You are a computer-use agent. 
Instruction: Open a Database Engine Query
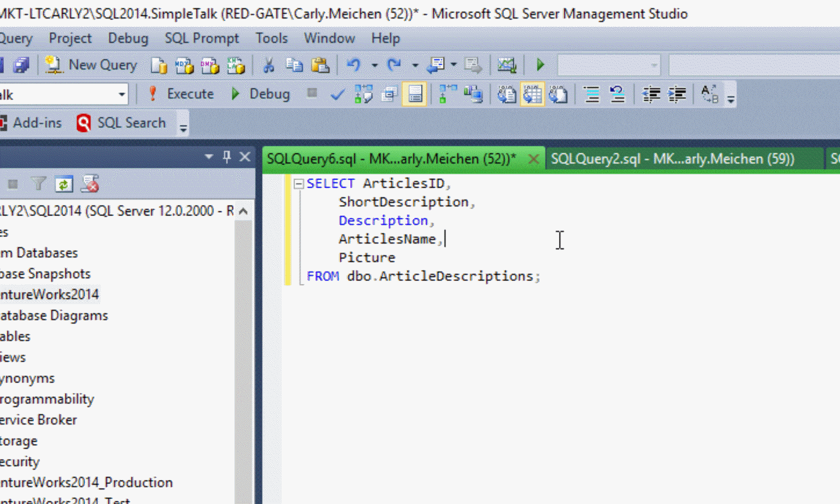[x=159, y=65]
